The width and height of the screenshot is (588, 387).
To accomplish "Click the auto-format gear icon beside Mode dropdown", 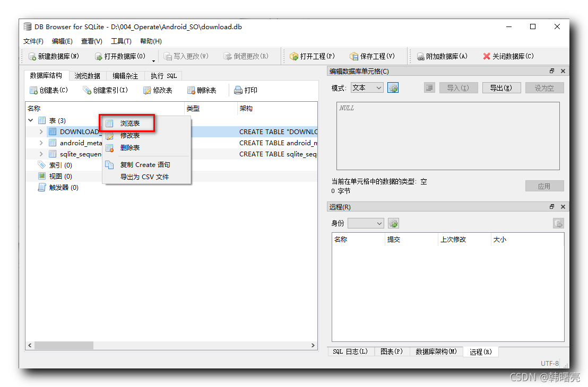I will click(393, 87).
